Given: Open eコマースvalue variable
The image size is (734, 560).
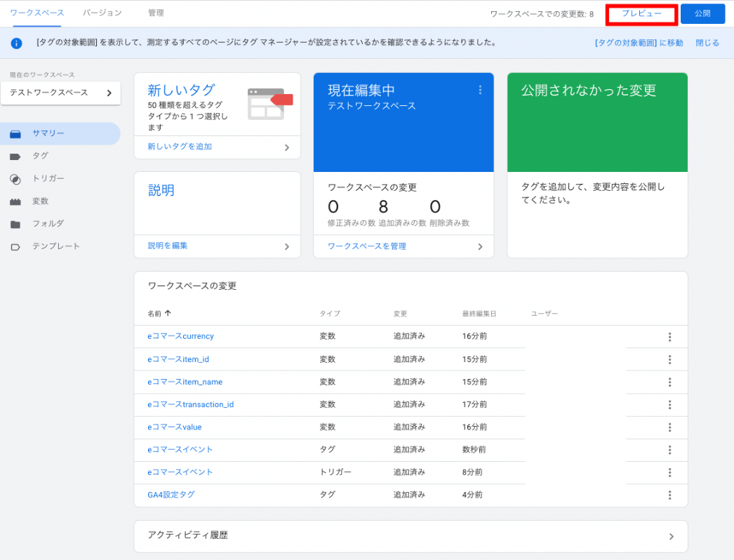Looking at the screenshot, I should (175, 427).
